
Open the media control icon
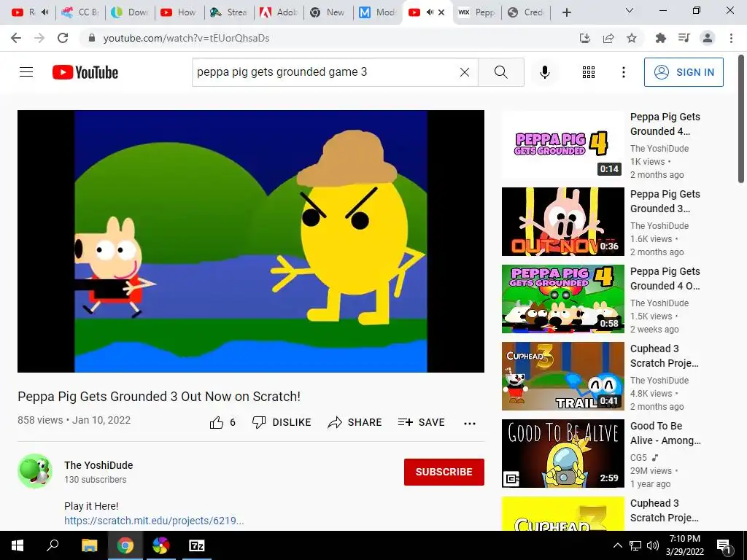(684, 38)
